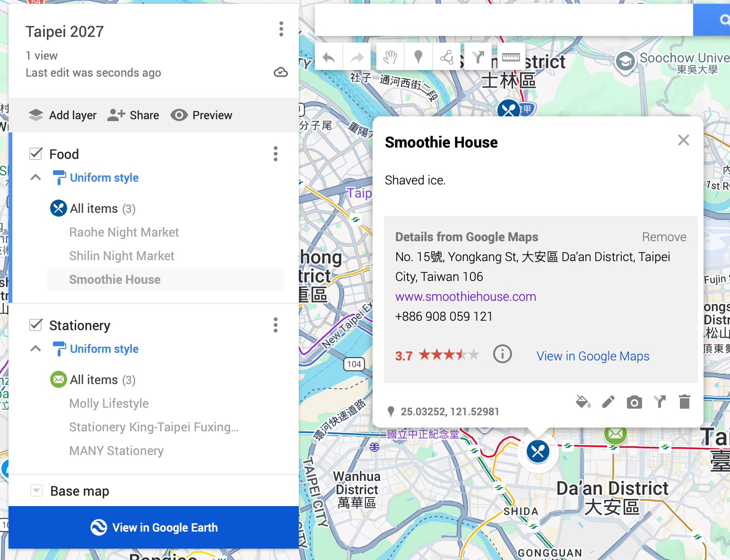Click the Delete feature trash icon
This screenshot has height=560, width=730.
tap(684, 402)
